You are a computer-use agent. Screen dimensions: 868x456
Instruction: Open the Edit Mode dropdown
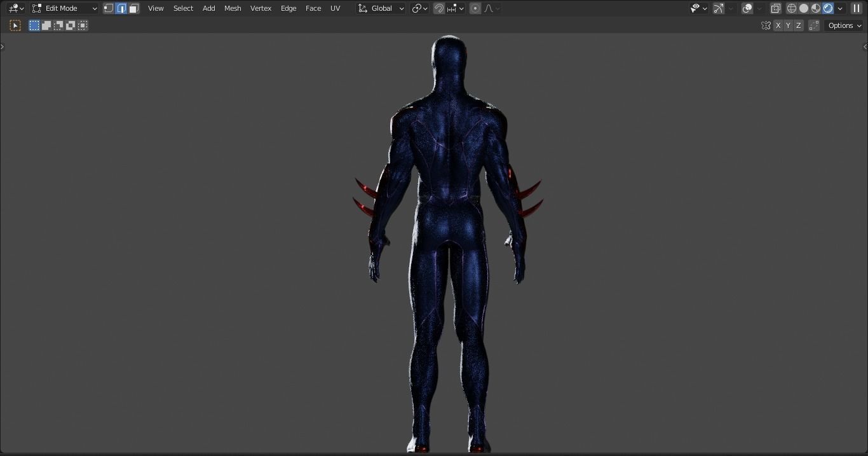(64, 8)
